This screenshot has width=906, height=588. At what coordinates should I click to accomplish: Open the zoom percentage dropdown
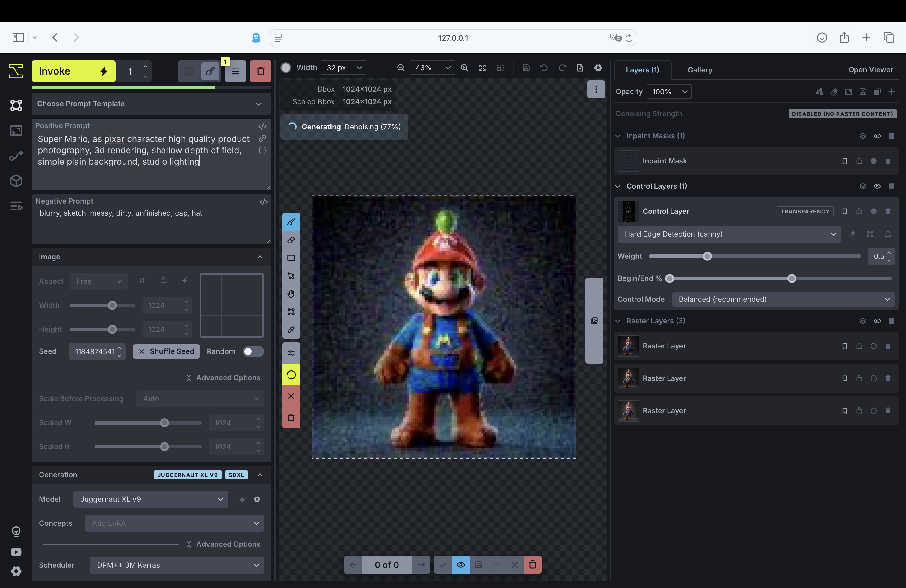[432, 68]
